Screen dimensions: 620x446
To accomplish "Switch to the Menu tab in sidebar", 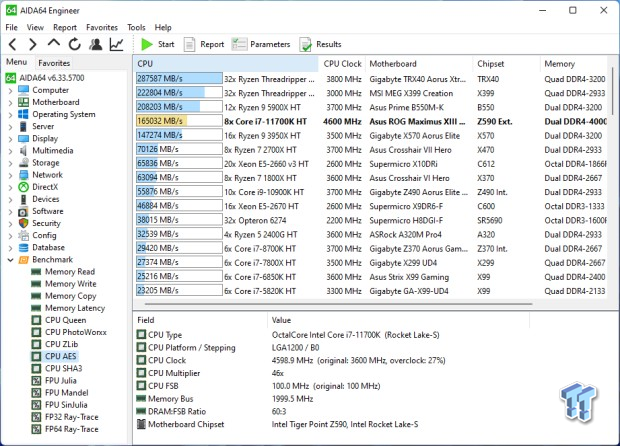I will pyautogui.click(x=17, y=62).
